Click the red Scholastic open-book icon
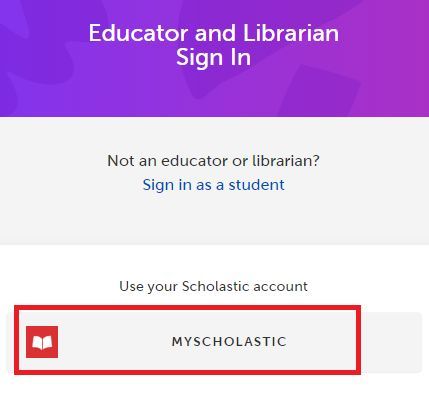Screen dimensions: 429x395 42,342
